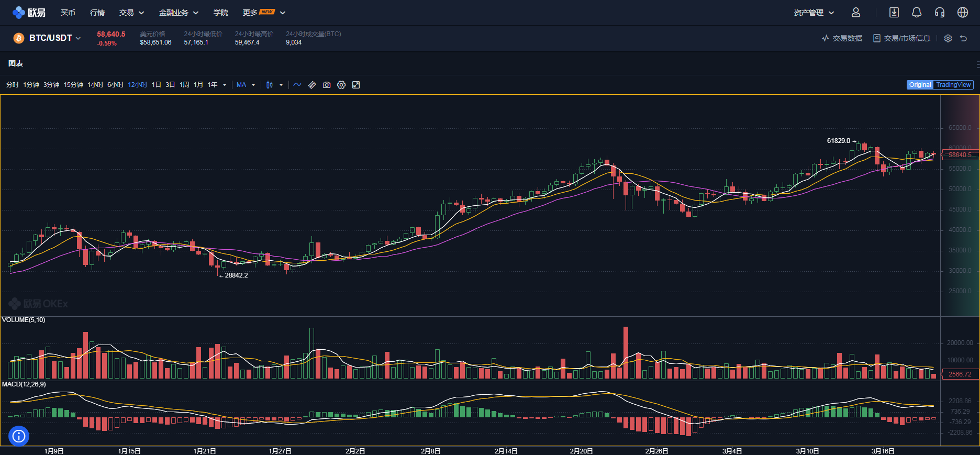This screenshot has height=455, width=980.
Task: Open customer support headset icon
Action: (940, 12)
